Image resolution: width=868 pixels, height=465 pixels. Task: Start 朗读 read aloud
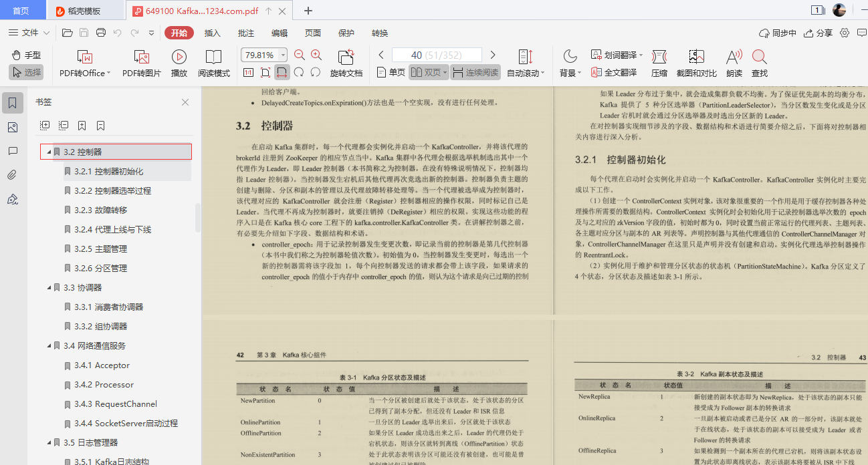(x=734, y=63)
